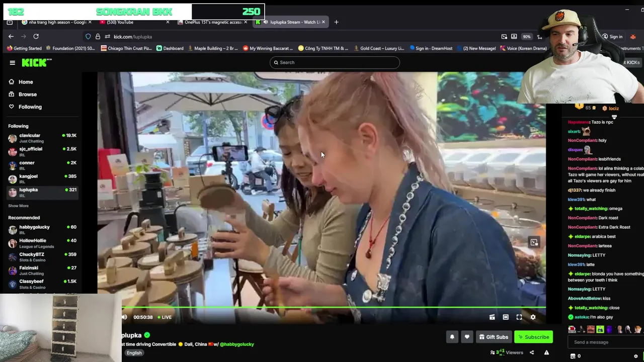Click the English language tag
Viewport: 644px width, 362px height.
coord(134,353)
